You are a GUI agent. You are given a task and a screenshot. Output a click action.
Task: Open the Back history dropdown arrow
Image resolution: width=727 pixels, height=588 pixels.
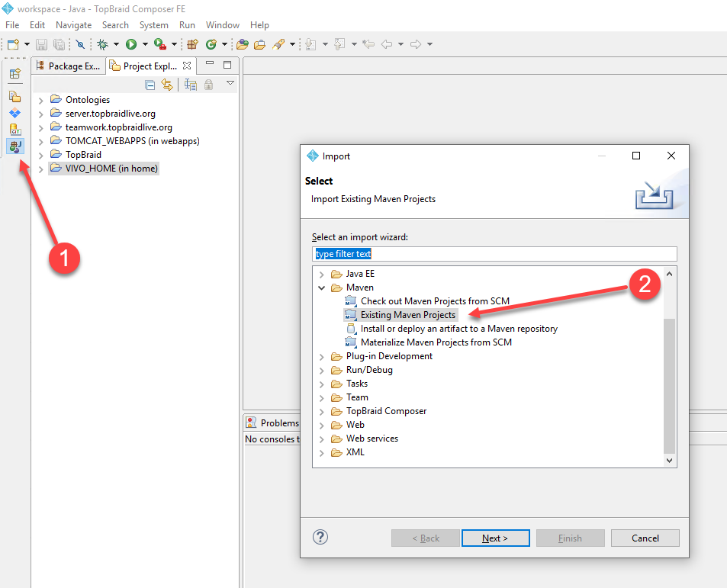(400, 44)
